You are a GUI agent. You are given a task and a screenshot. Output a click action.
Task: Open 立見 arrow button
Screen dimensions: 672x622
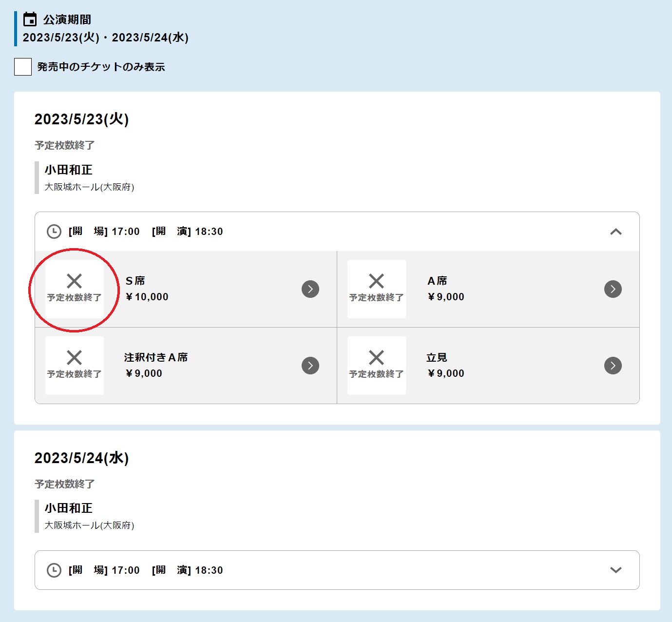(613, 366)
